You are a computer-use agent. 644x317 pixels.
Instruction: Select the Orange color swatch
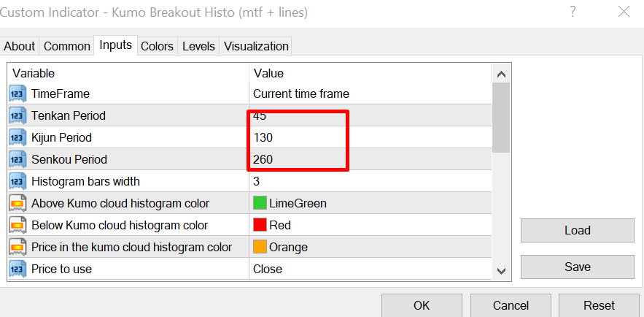coord(260,247)
